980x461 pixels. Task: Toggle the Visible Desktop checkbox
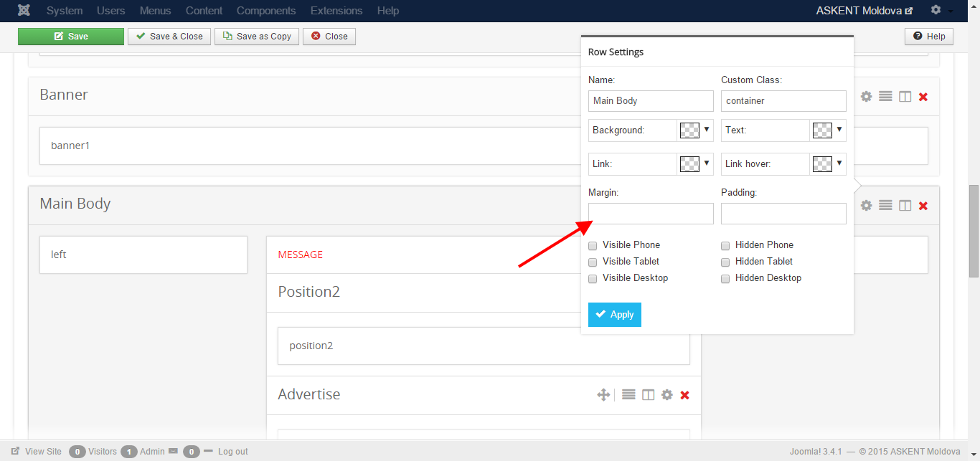593,278
